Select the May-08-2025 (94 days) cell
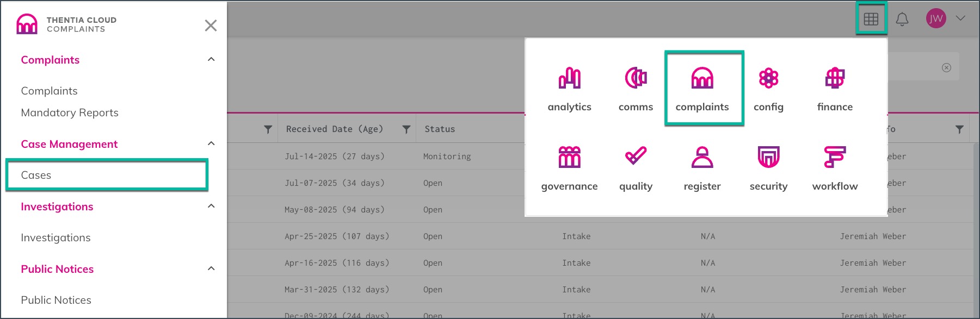 [x=335, y=210]
